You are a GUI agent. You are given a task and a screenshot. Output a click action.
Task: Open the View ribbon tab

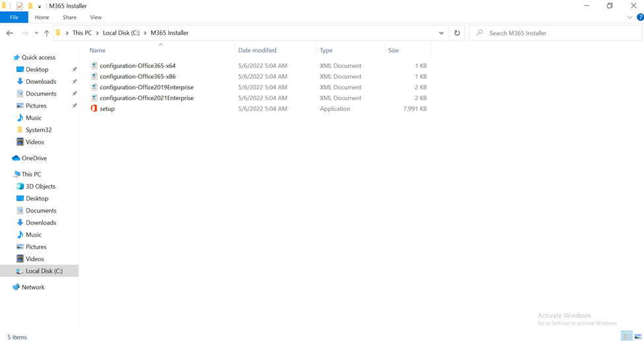point(96,17)
